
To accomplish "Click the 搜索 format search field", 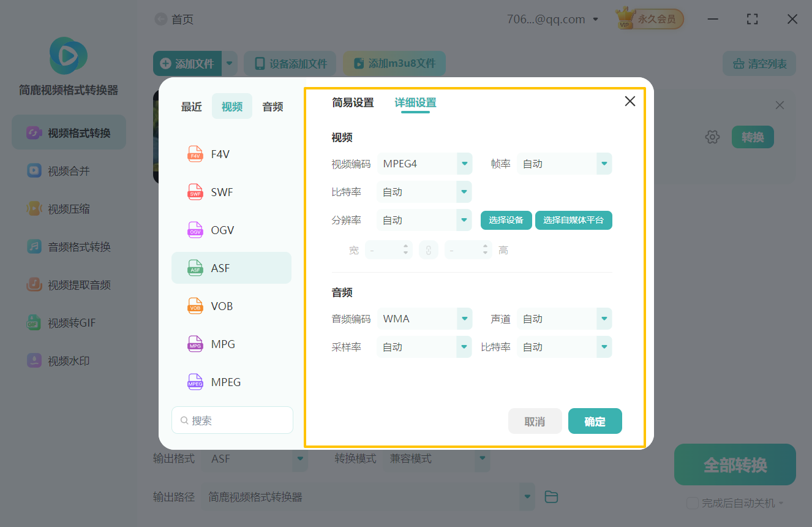I will [x=232, y=420].
